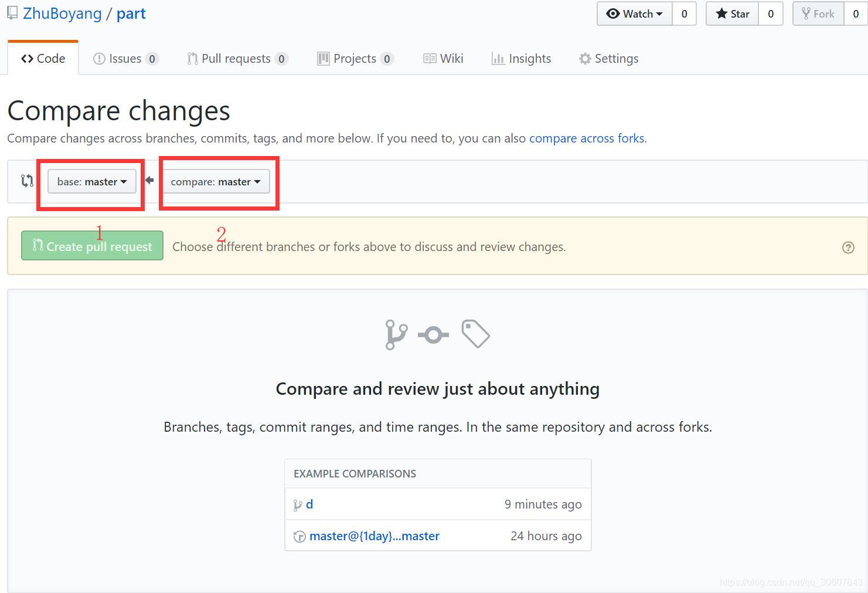The height and width of the screenshot is (593, 868).
Task: Click the Issues count badge 0
Action: (152, 59)
